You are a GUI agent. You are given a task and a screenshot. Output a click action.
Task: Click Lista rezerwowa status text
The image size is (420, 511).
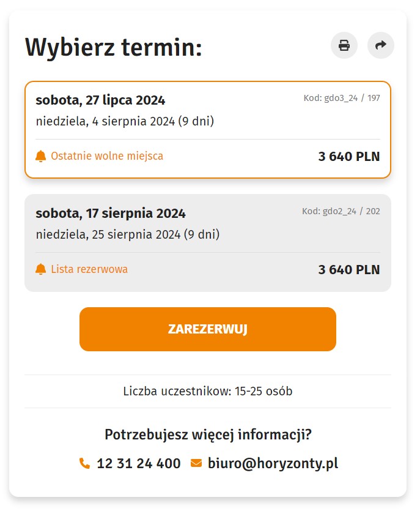pos(89,269)
